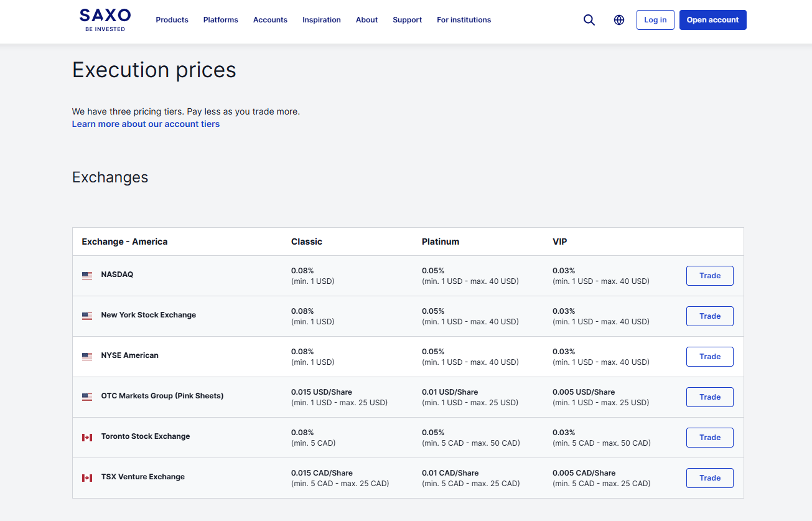Click the Log in button

[x=655, y=20]
